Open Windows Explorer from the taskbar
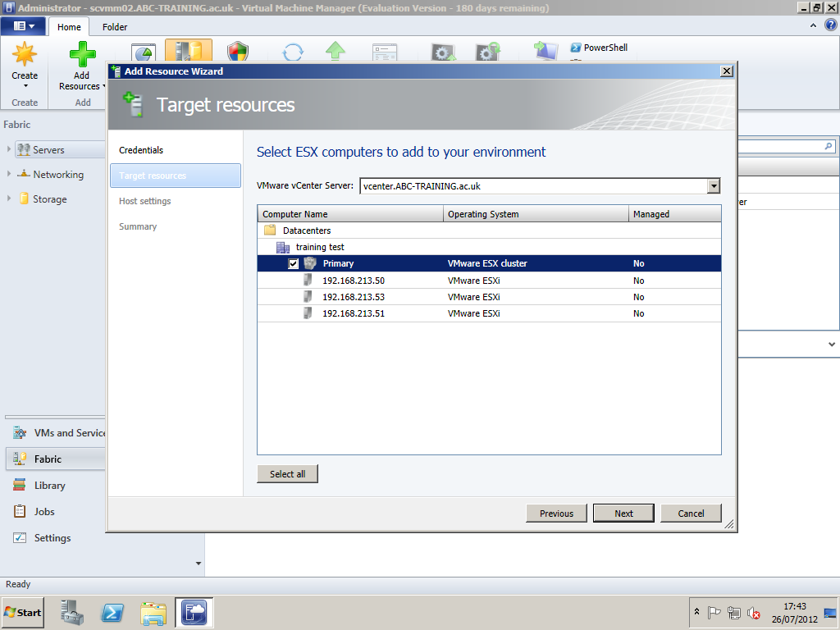The width and height of the screenshot is (840, 630). click(153, 613)
